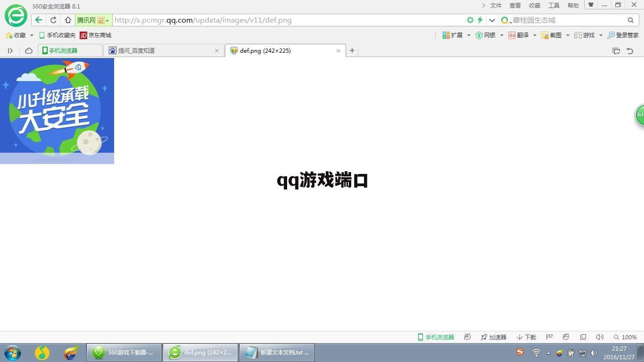Expand the 翻译 dropdown arrow
This screenshot has width=644, height=362.
pos(535,35)
